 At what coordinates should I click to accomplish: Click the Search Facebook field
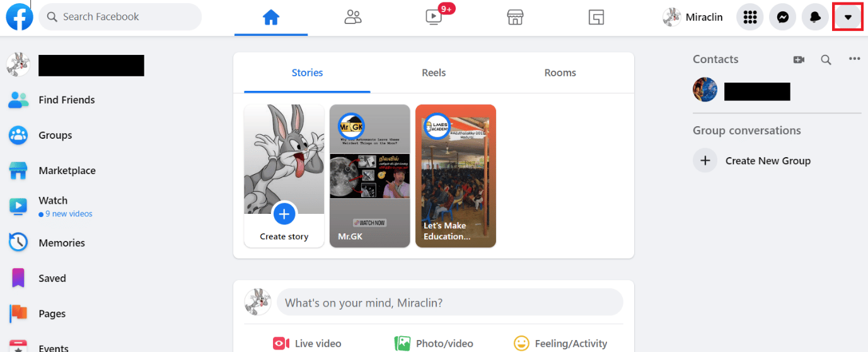(x=120, y=17)
